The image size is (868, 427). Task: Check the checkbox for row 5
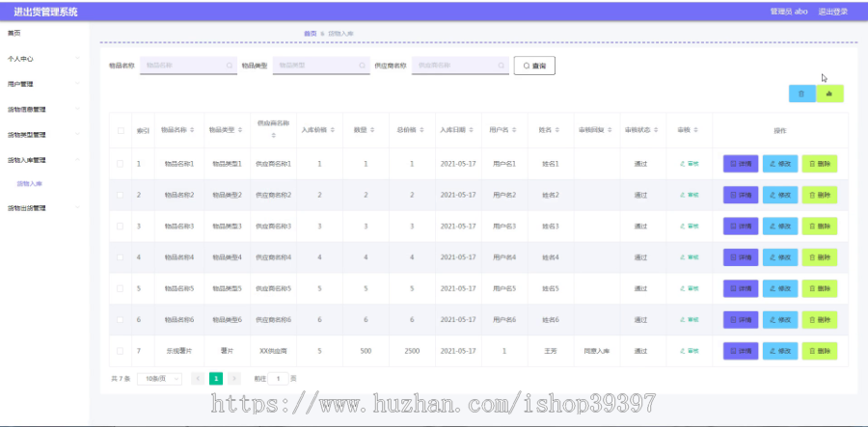coord(121,289)
